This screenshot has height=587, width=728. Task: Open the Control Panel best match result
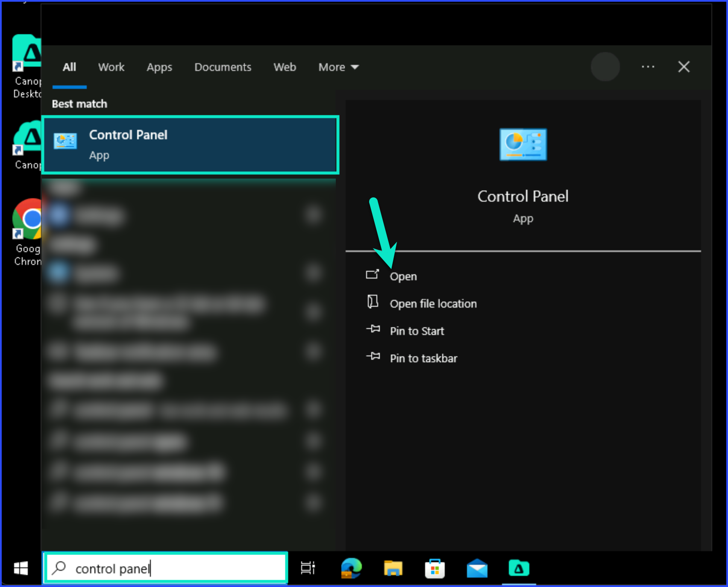click(191, 145)
